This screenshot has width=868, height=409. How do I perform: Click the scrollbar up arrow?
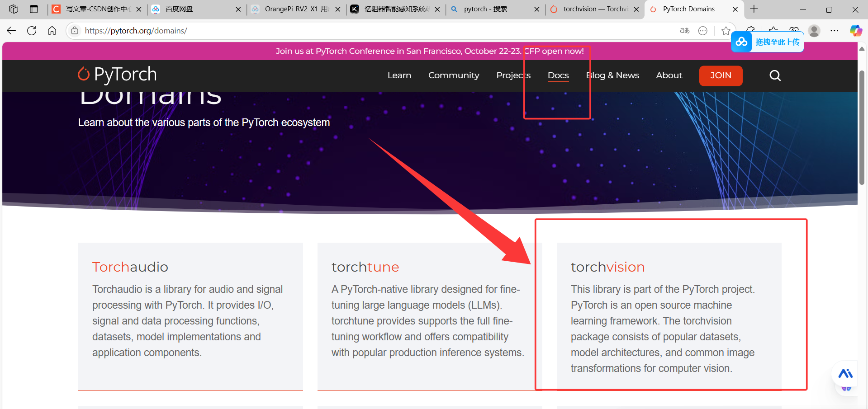862,48
